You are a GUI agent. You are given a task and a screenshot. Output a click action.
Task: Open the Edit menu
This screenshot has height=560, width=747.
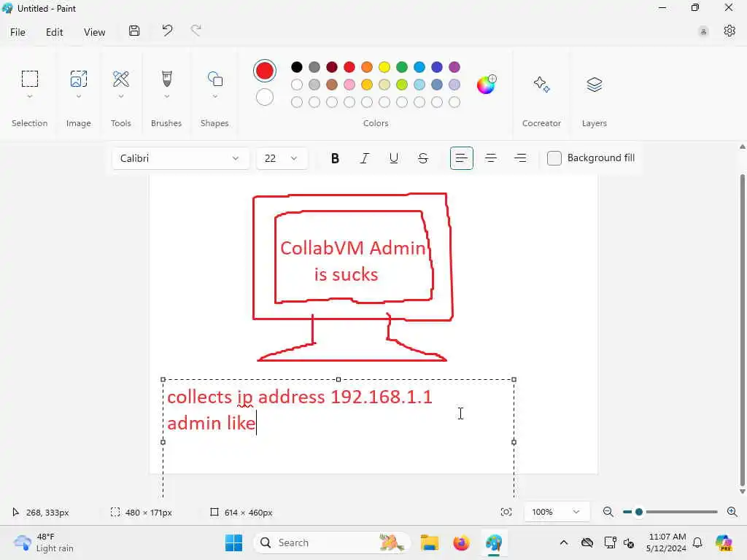pos(54,32)
